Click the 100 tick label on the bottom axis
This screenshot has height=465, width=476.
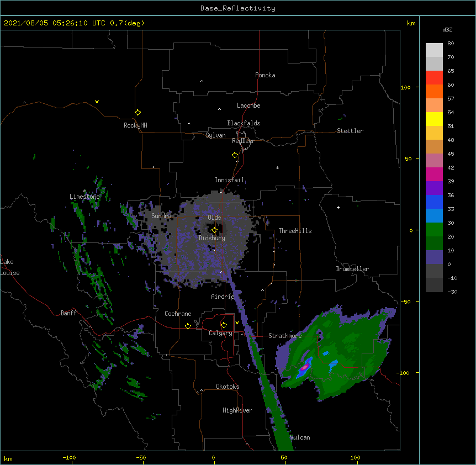(355, 457)
